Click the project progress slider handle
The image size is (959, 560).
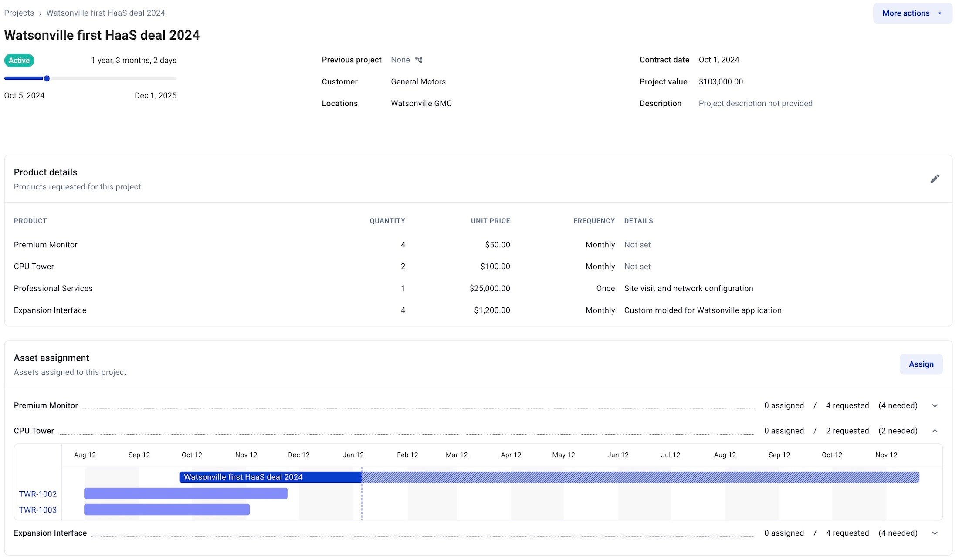point(47,78)
